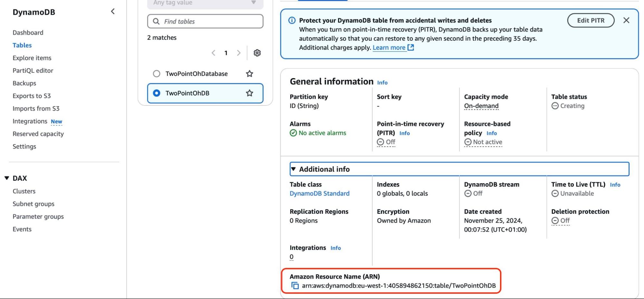Open Integrations in the sidebar
644x299 pixels.
[30, 121]
